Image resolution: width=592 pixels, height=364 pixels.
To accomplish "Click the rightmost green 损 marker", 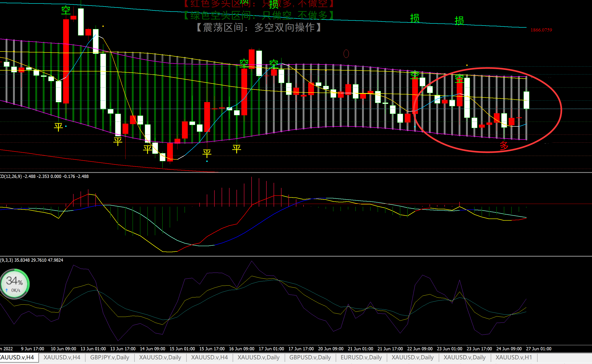I will click(x=459, y=21).
